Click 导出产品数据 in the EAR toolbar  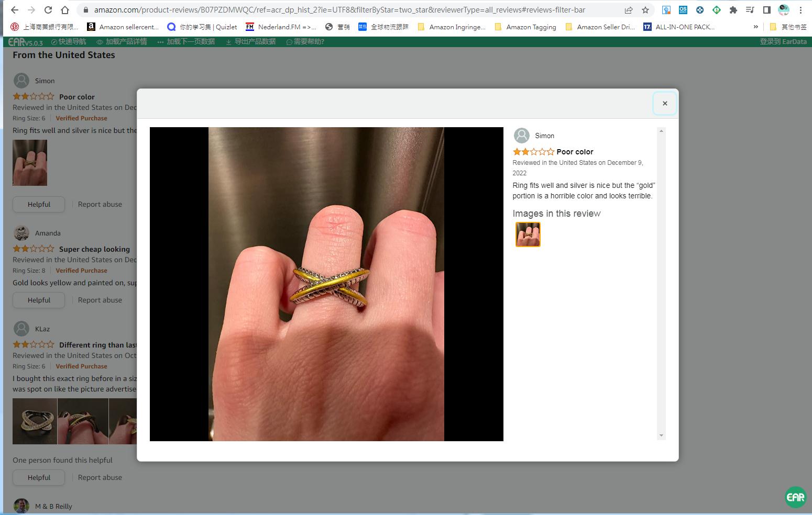point(250,41)
